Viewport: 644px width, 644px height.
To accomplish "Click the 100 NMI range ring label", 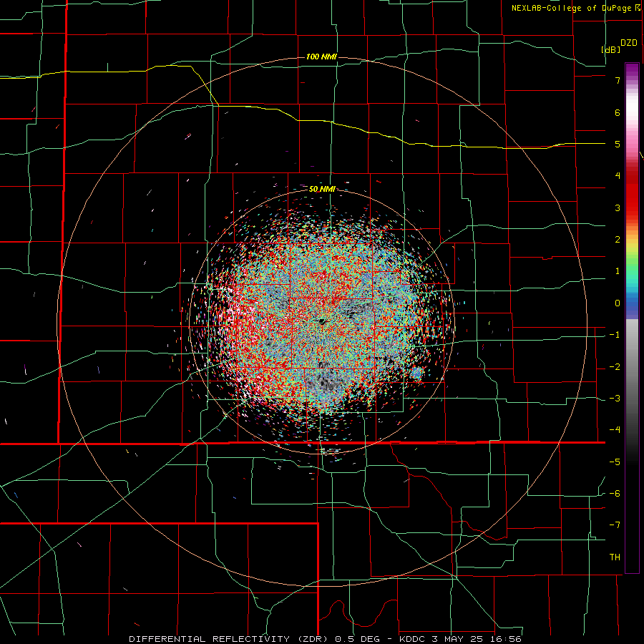I will click(321, 57).
